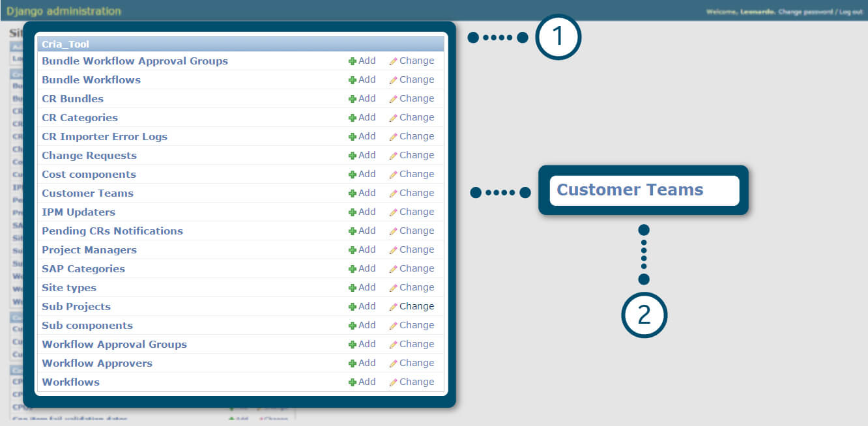Viewport: 868px width, 426px height.
Task: Click the pencil icon for Bundle Workflows
Action: coord(393,80)
